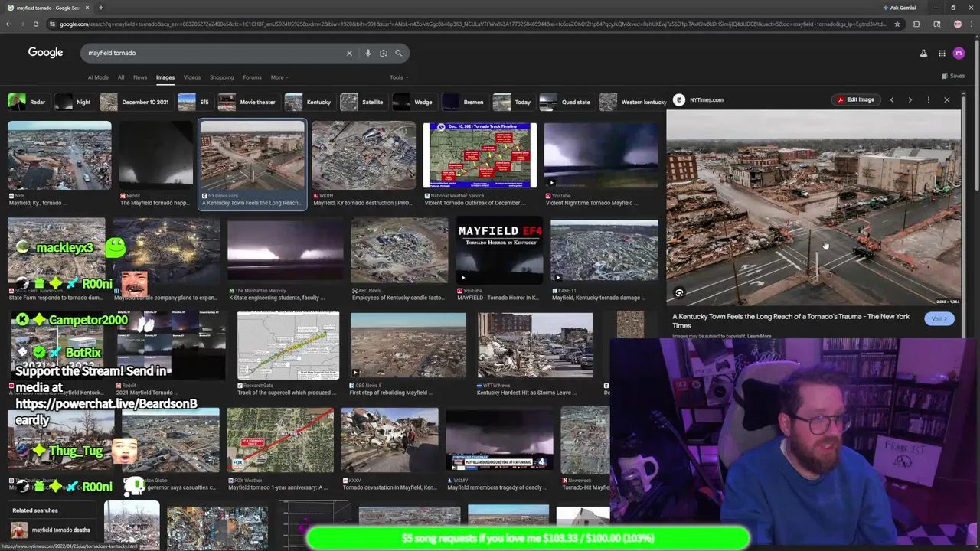The image size is (980, 551).
Task: Open Chrome menu three-dot icon
Action: point(972,24)
